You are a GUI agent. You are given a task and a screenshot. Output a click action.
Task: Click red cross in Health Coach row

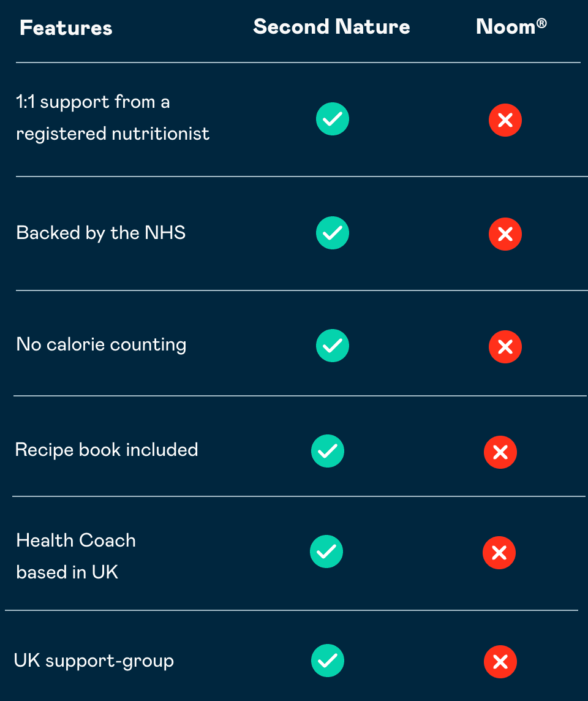click(499, 553)
